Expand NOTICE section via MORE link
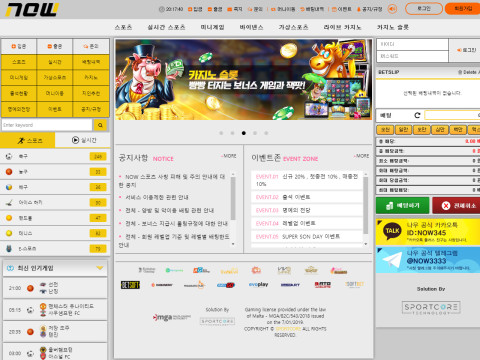This screenshot has height=360, width=480. 229,156
